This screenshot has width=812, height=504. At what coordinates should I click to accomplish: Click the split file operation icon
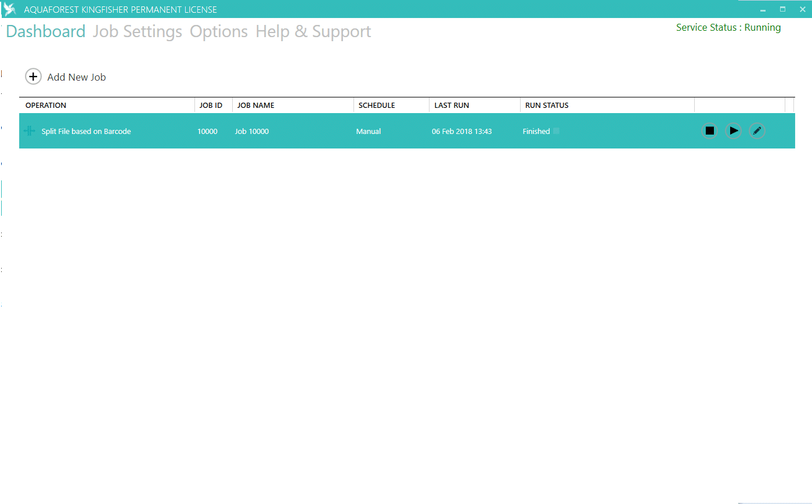click(x=30, y=131)
